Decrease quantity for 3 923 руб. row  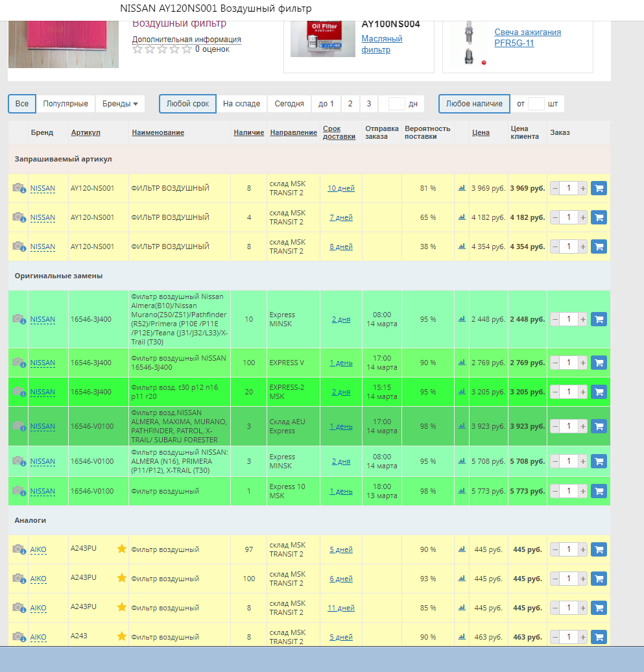555,426
